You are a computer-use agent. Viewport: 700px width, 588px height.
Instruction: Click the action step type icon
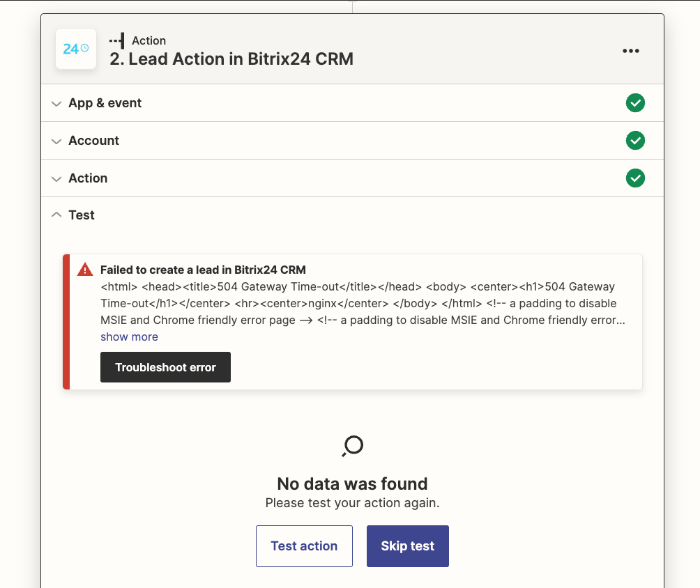(117, 40)
